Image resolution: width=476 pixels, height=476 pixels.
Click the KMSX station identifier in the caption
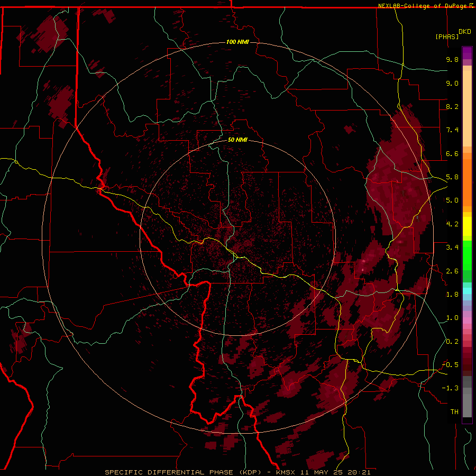[x=286, y=472]
